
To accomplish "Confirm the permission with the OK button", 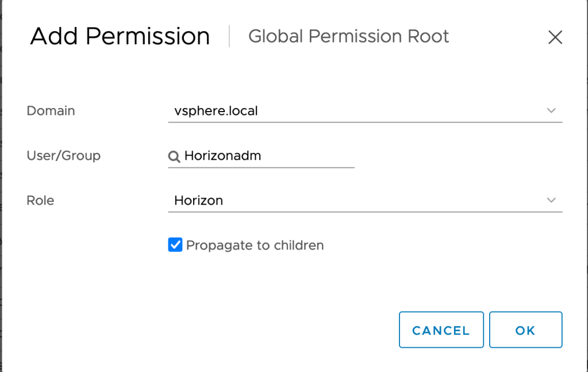I will point(525,330).
